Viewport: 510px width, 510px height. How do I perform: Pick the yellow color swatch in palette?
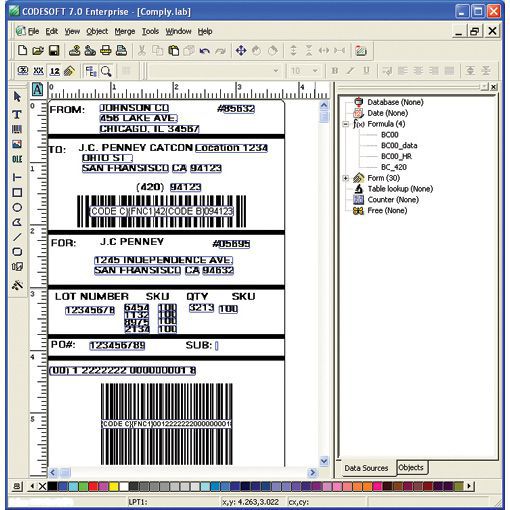(114, 486)
